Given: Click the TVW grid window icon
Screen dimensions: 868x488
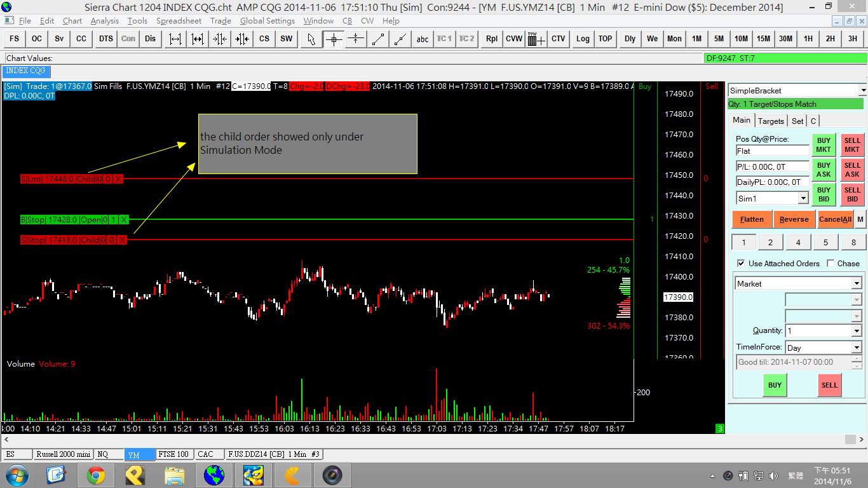Looking at the screenshot, I should point(536,39).
